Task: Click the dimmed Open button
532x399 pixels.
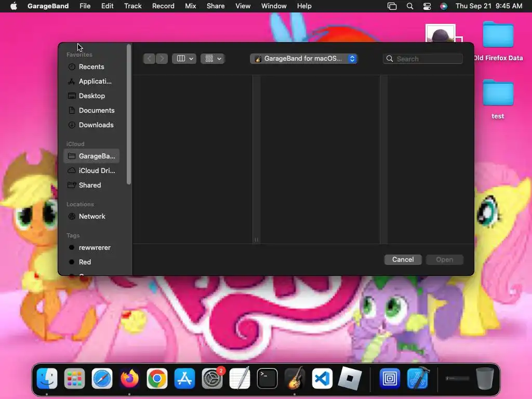Action: (x=445, y=260)
